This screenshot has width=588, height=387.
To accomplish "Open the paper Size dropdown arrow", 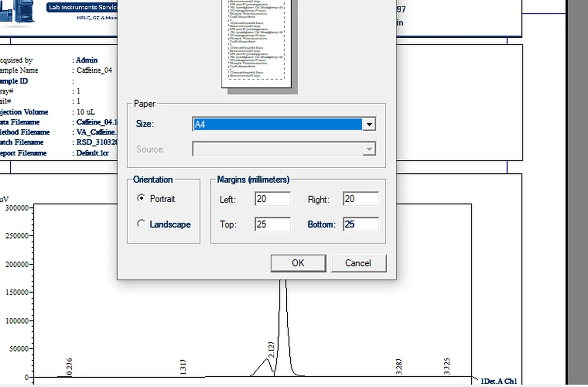I will [x=369, y=124].
